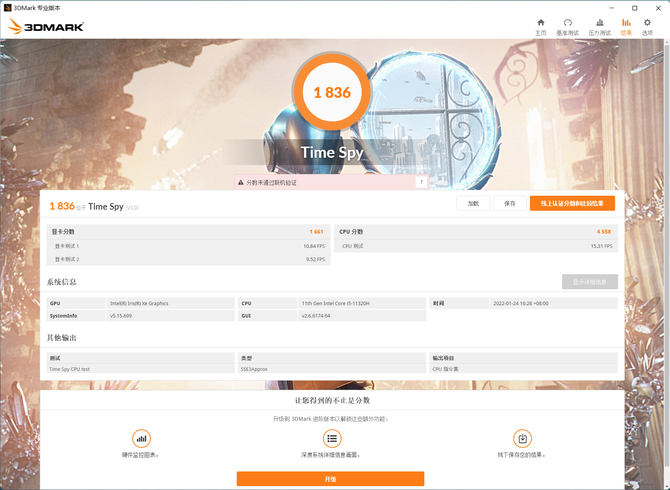Screen dimensions: 670x490
Task: Click the CPU 分数 header row
Action: tap(476, 232)
